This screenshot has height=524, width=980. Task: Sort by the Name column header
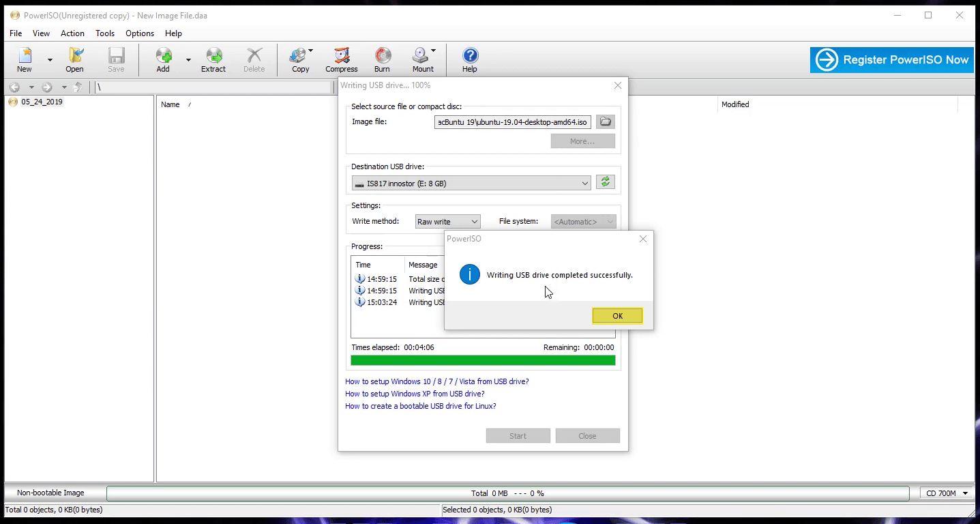click(170, 104)
